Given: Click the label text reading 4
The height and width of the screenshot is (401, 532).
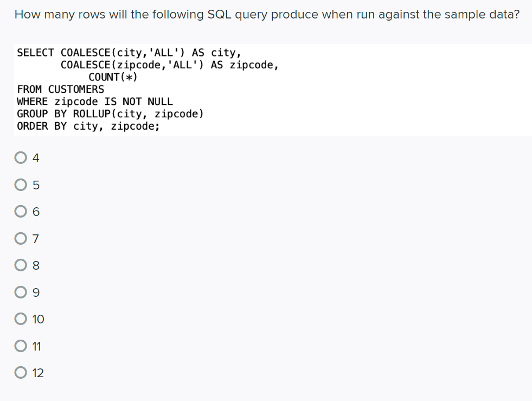Looking at the screenshot, I should click(35, 158).
